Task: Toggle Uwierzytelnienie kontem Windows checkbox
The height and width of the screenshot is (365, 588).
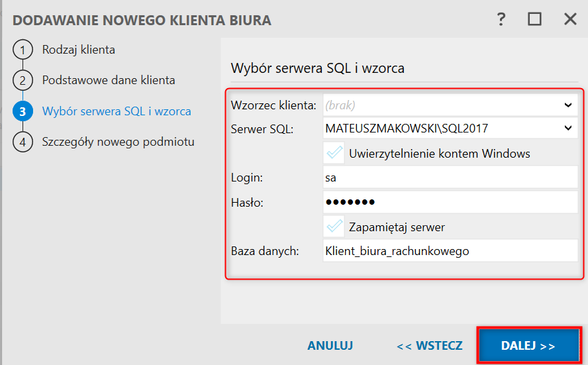Action: click(334, 154)
